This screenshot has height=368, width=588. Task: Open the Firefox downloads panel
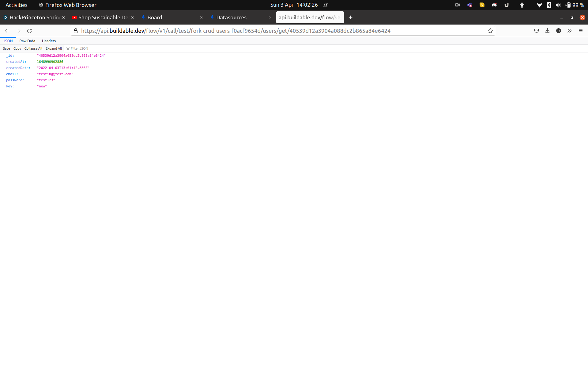[548, 31]
